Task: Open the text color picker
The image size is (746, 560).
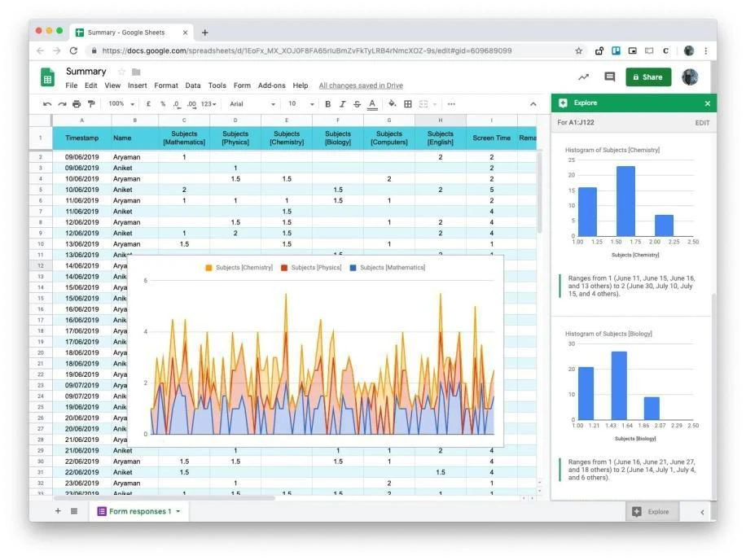Action: click(x=372, y=104)
